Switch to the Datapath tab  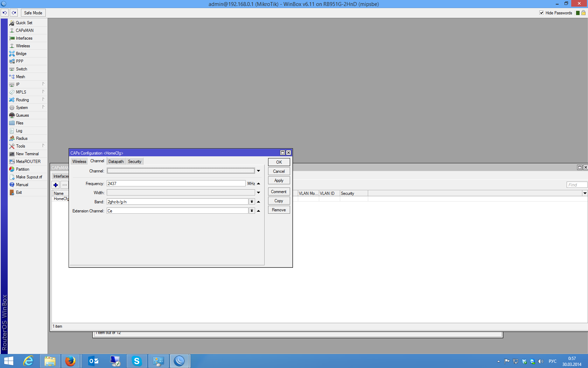116,162
